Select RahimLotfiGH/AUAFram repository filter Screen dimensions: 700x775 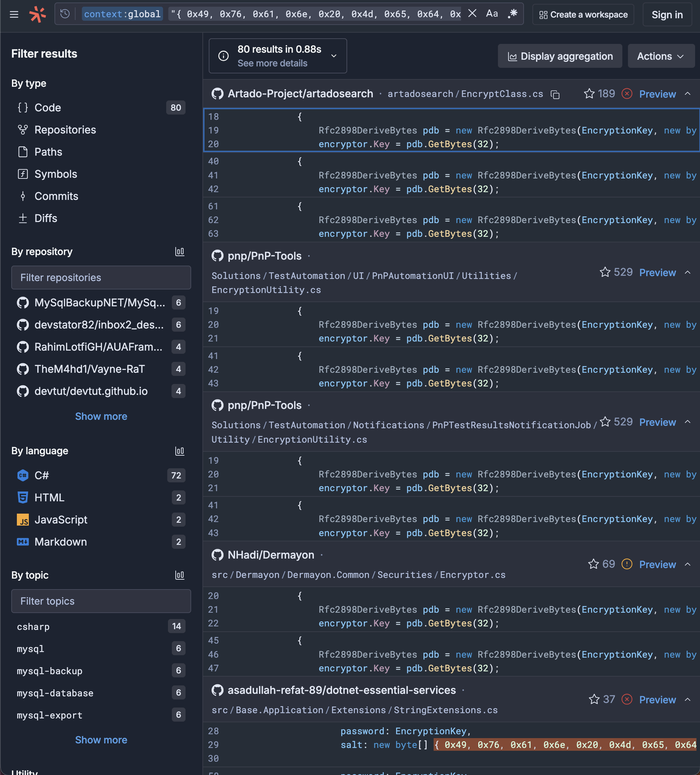point(101,347)
